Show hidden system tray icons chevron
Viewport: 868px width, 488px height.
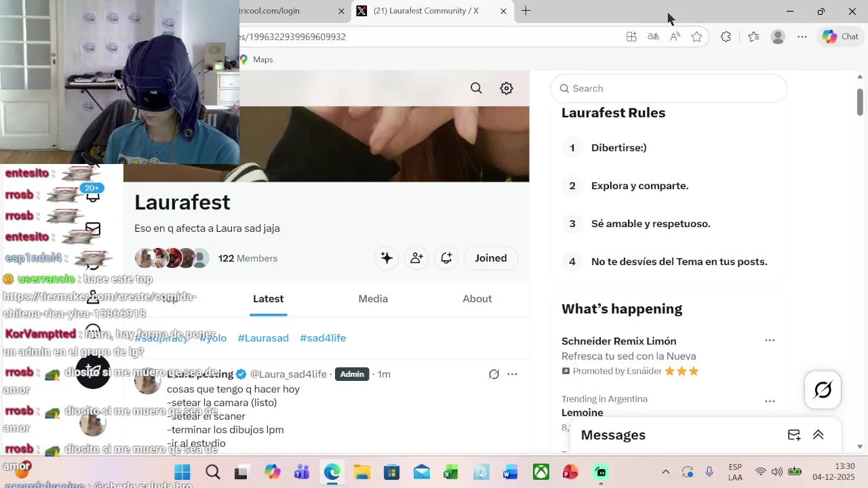(x=665, y=472)
